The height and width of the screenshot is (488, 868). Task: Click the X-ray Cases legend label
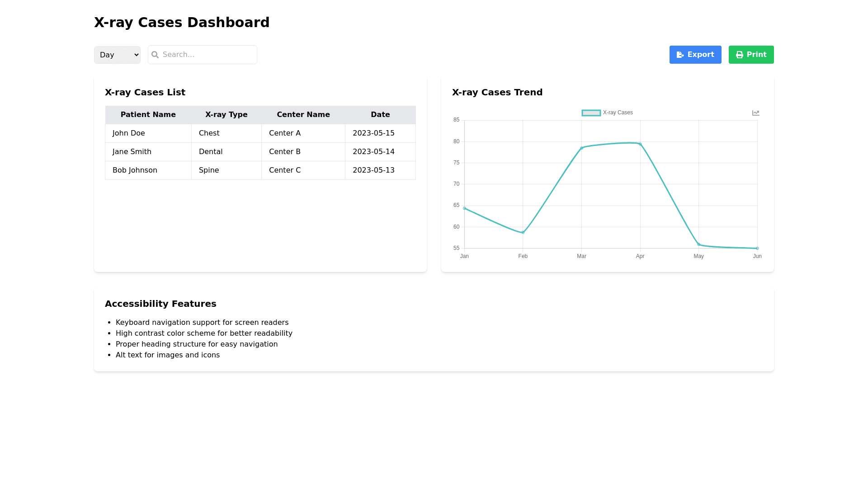(618, 113)
